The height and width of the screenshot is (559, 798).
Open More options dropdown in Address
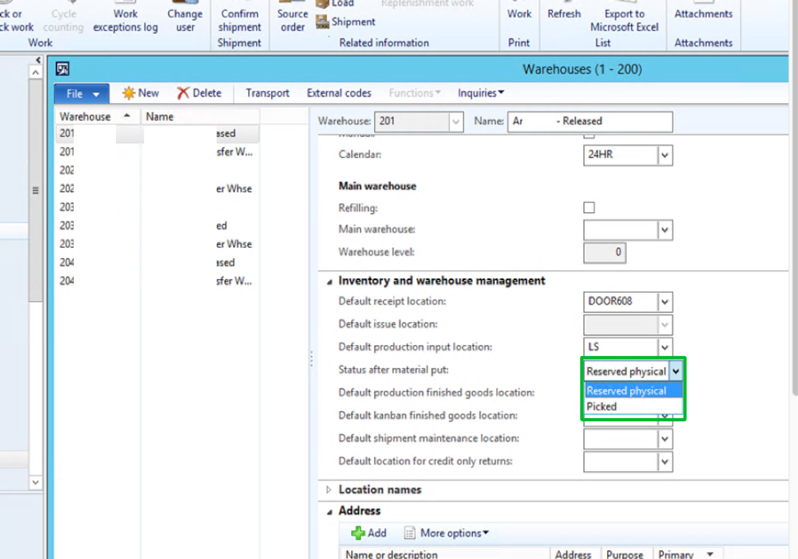click(x=454, y=533)
